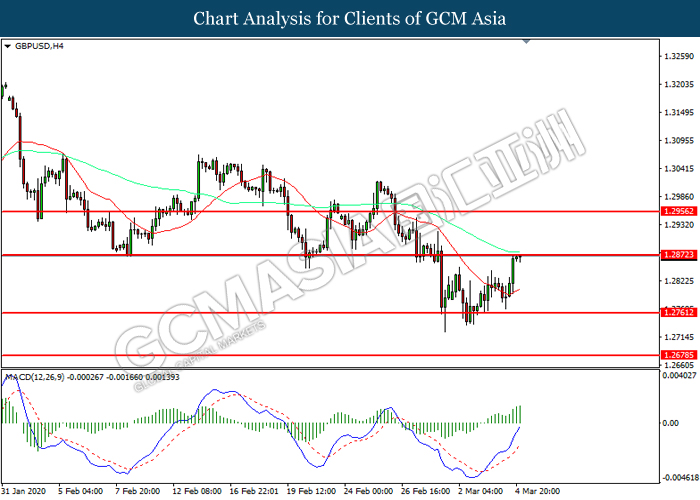The image size is (700, 500).
Task: Click the Chart Analysis for Clients of GCM Asia title
Action: pos(350,18)
